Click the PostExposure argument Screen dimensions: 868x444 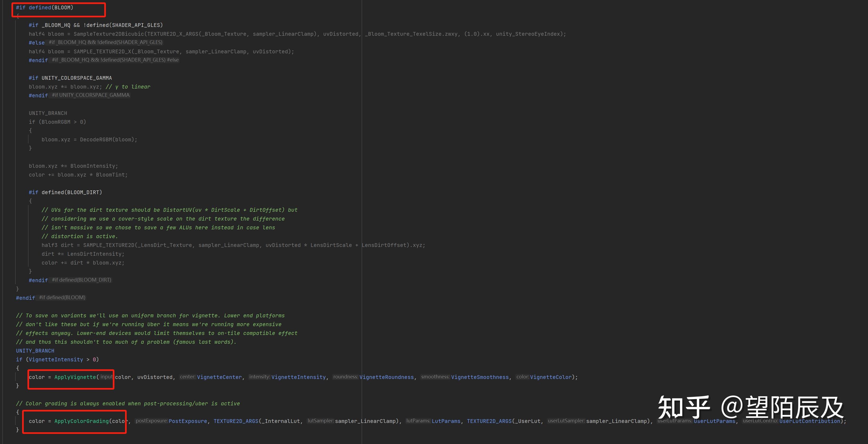click(188, 421)
